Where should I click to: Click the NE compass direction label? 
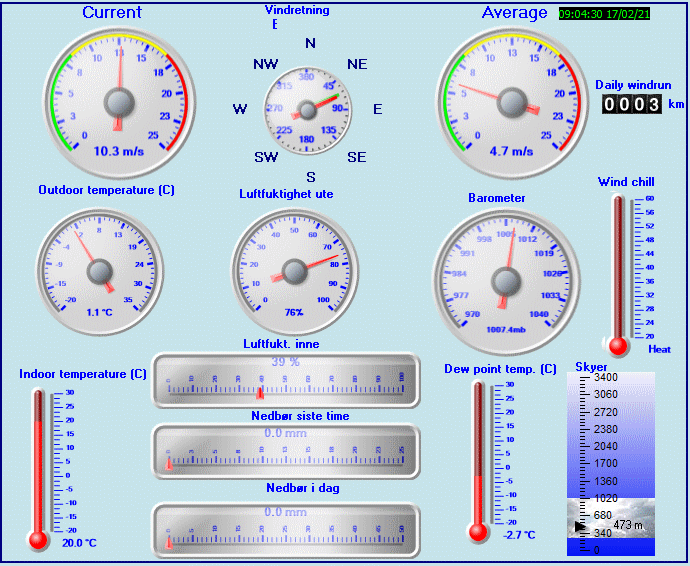[357, 64]
